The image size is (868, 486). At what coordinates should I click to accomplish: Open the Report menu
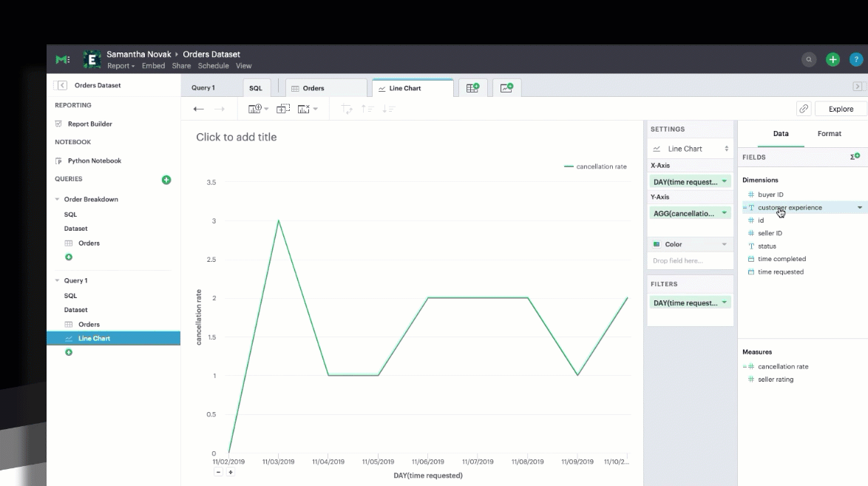click(x=121, y=66)
